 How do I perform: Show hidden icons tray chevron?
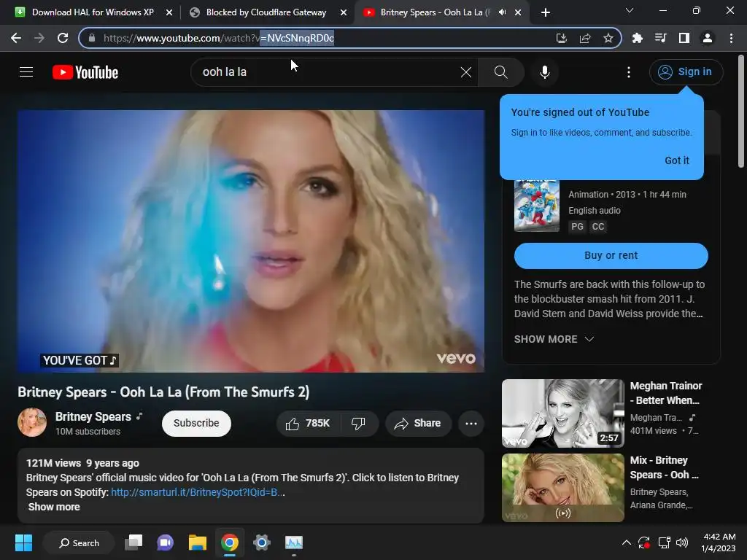[627, 542]
